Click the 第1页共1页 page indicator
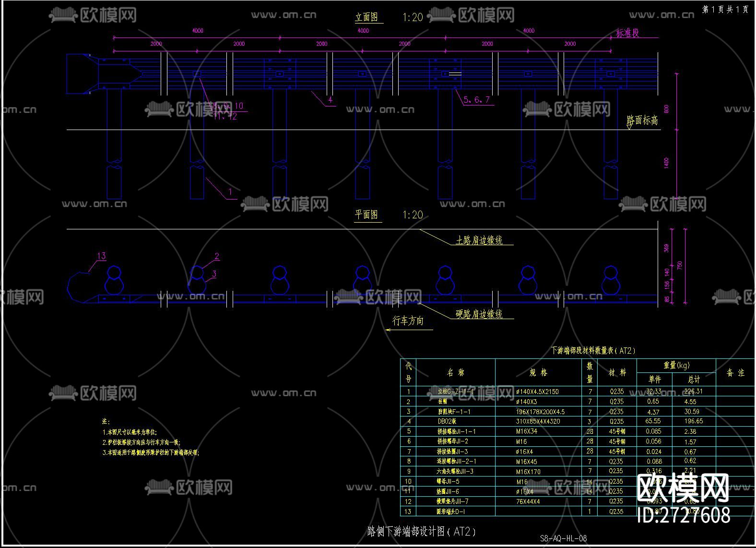This screenshot has width=756, height=548. pyautogui.click(x=725, y=9)
